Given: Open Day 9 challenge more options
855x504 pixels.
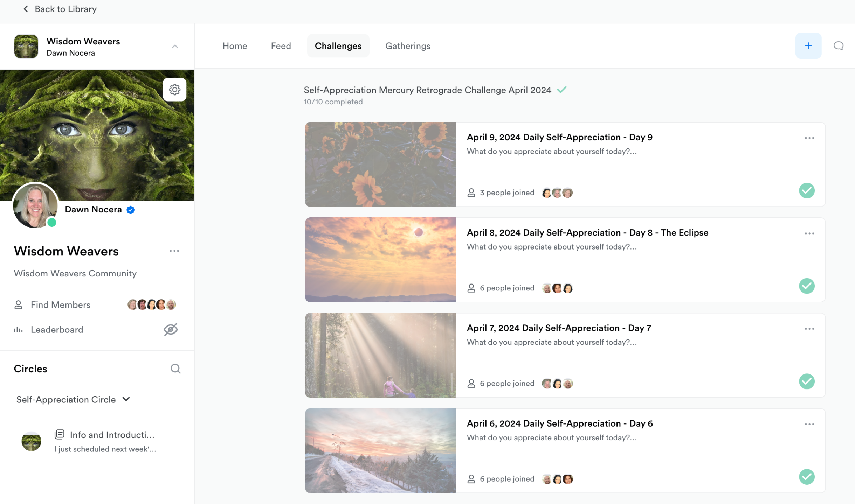Looking at the screenshot, I should 809,138.
